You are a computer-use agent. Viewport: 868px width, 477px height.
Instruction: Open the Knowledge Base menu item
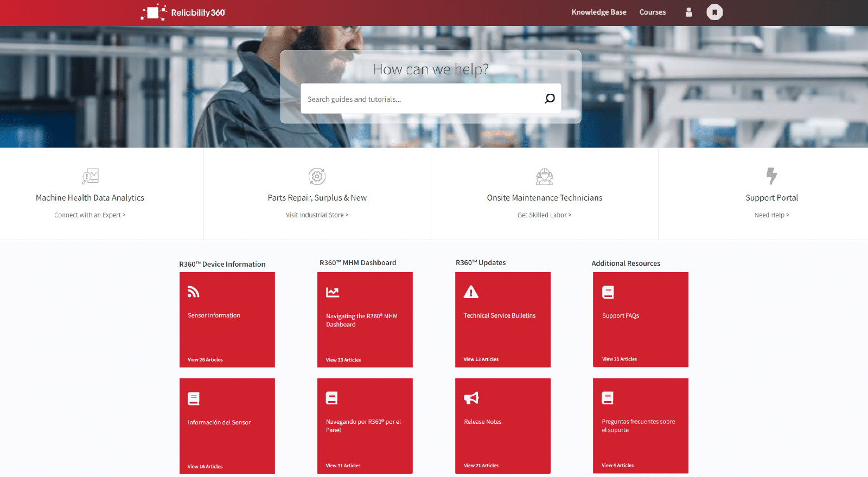(x=598, y=12)
